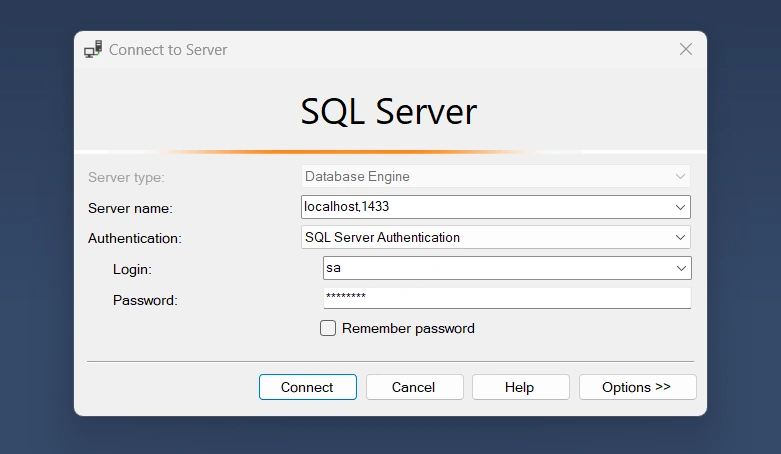Click into the Server name text field
Viewport: 781px width, 454px height.
[x=486, y=207]
